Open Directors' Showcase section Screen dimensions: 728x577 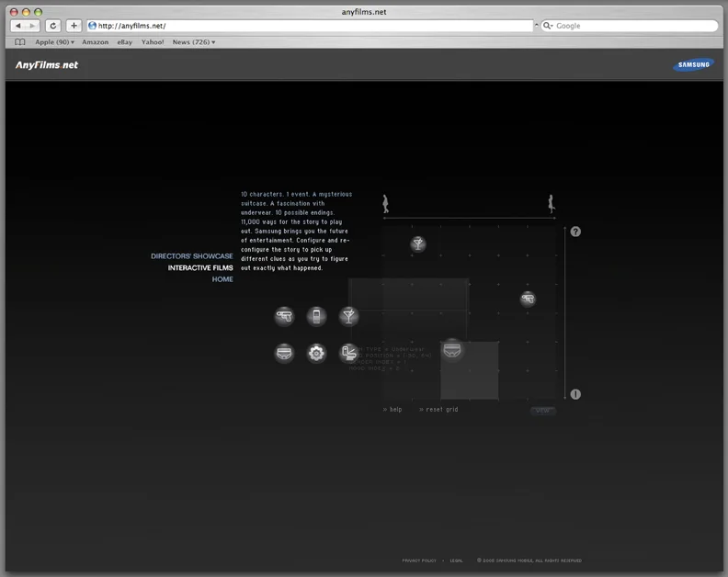pos(192,256)
